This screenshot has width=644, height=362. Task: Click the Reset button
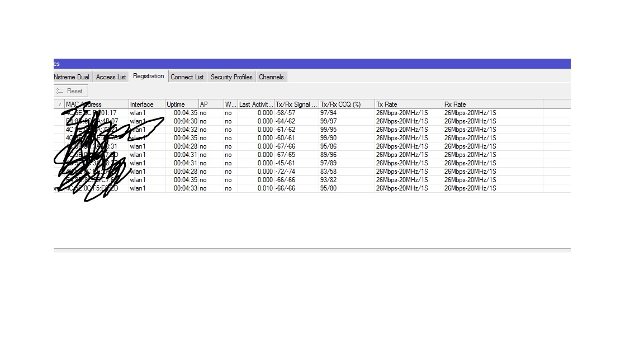click(x=70, y=91)
